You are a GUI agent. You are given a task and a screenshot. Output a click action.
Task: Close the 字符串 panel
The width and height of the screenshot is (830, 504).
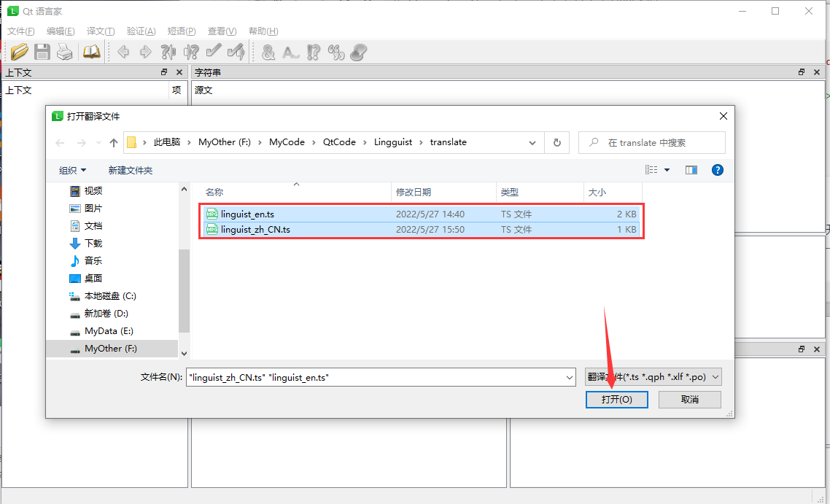(x=817, y=72)
